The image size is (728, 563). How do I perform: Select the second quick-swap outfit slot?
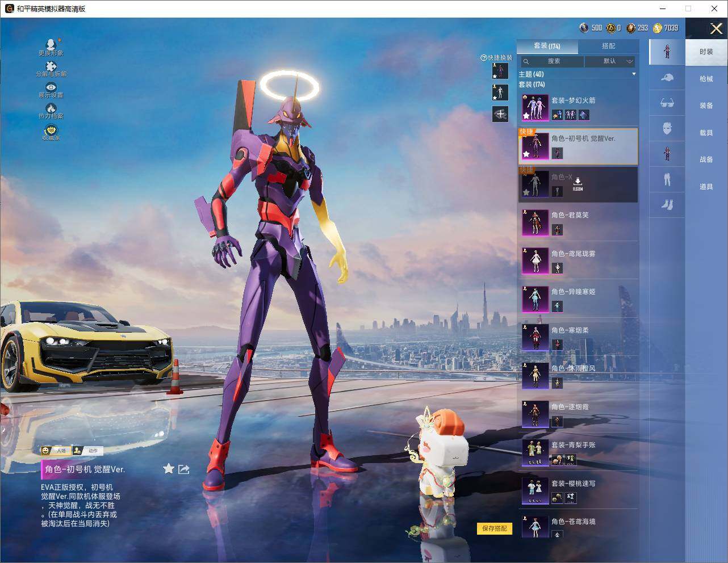[x=500, y=93]
